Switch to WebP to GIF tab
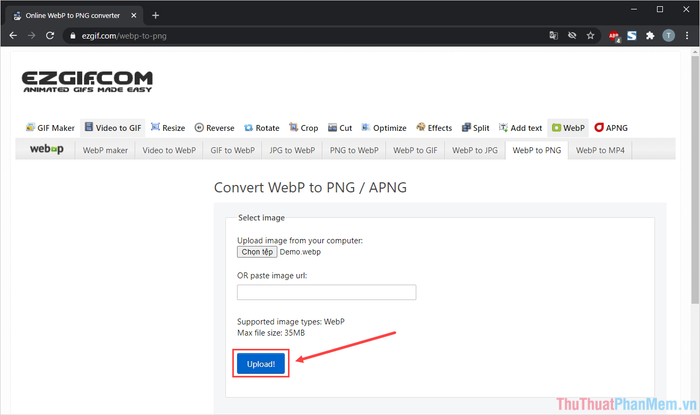700x415 pixels. click(415, 150)
